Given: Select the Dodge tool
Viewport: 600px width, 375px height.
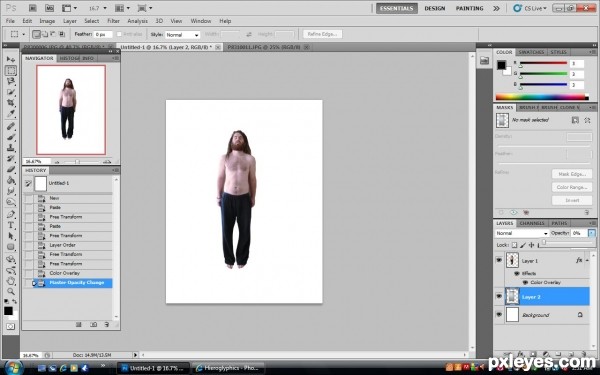Looking at the screenshot, I should click(x=11, y=201).
